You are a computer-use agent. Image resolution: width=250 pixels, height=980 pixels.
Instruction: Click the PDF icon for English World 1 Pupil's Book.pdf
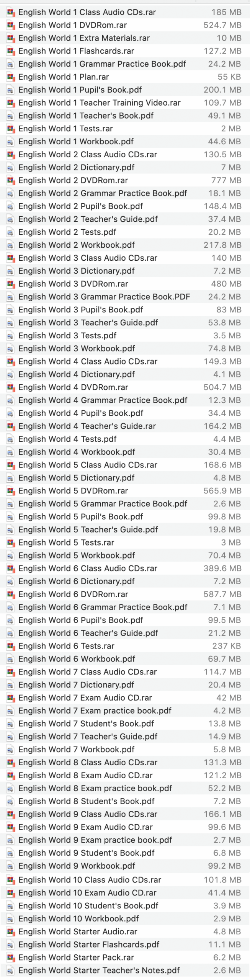pos(11,90)
